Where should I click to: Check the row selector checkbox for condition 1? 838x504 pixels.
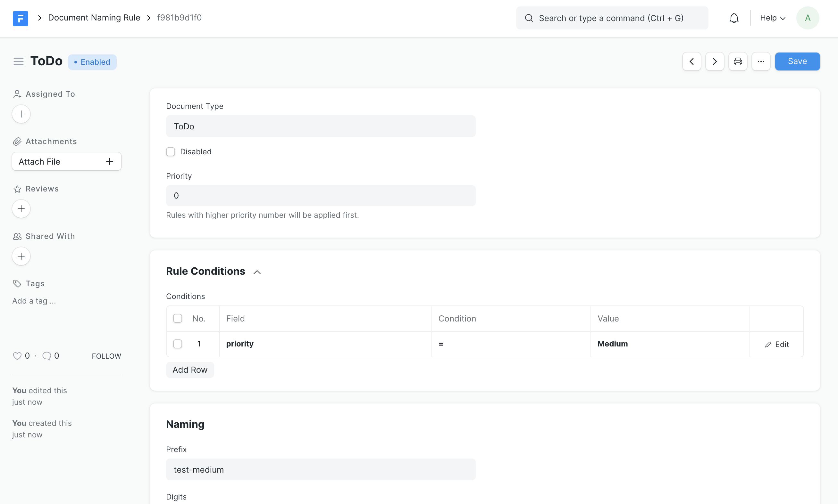click(x=178, y=344)
